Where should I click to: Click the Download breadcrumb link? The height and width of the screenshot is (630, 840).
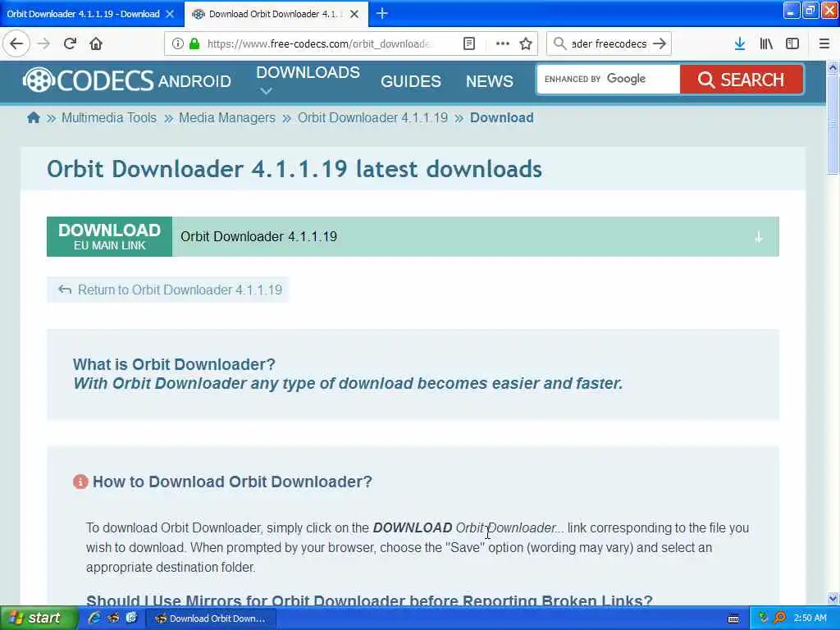pyautogui.click(x=501, y=118)
